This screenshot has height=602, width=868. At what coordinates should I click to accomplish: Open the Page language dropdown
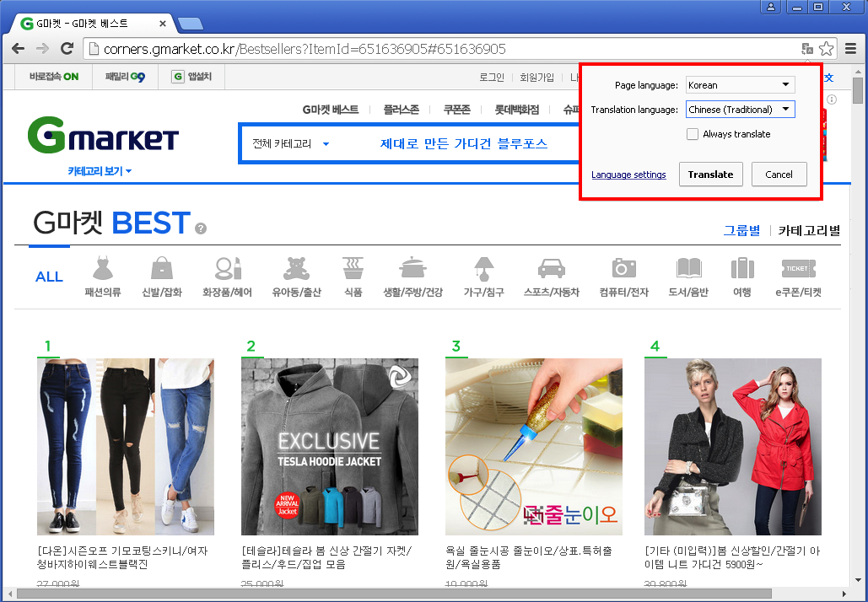(x=740, y=85)
